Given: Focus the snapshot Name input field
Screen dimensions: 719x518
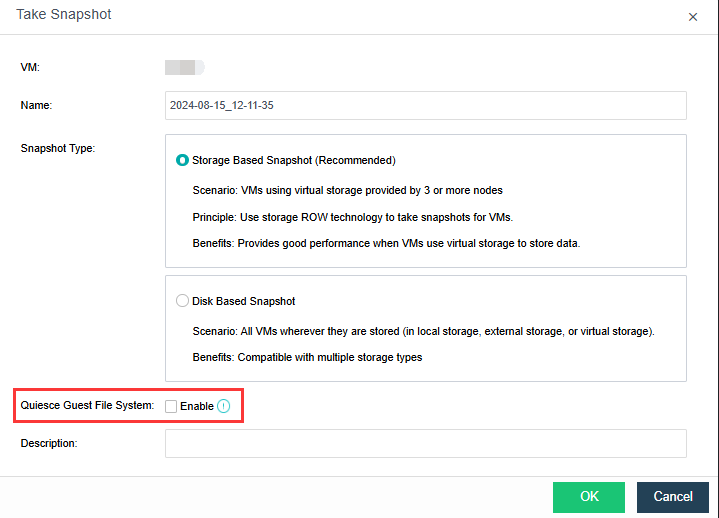Looking at the screenshot, I should [x=425, y=105].
